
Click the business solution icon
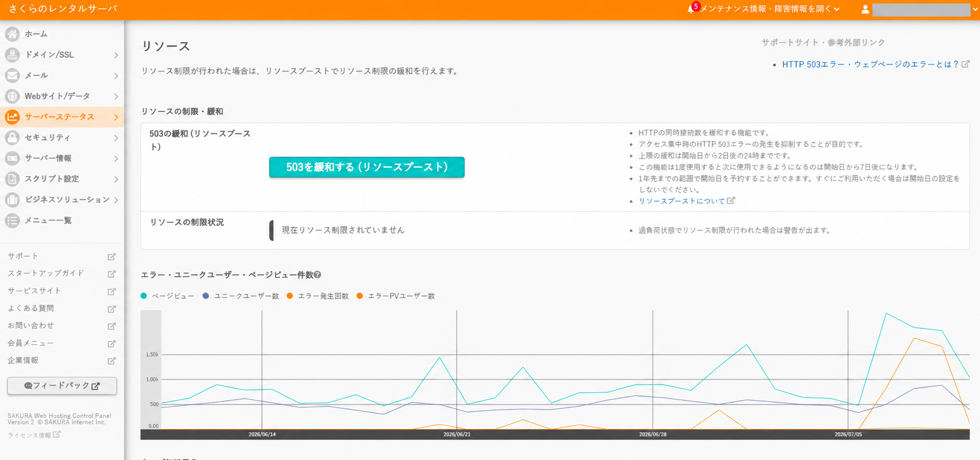12,200
